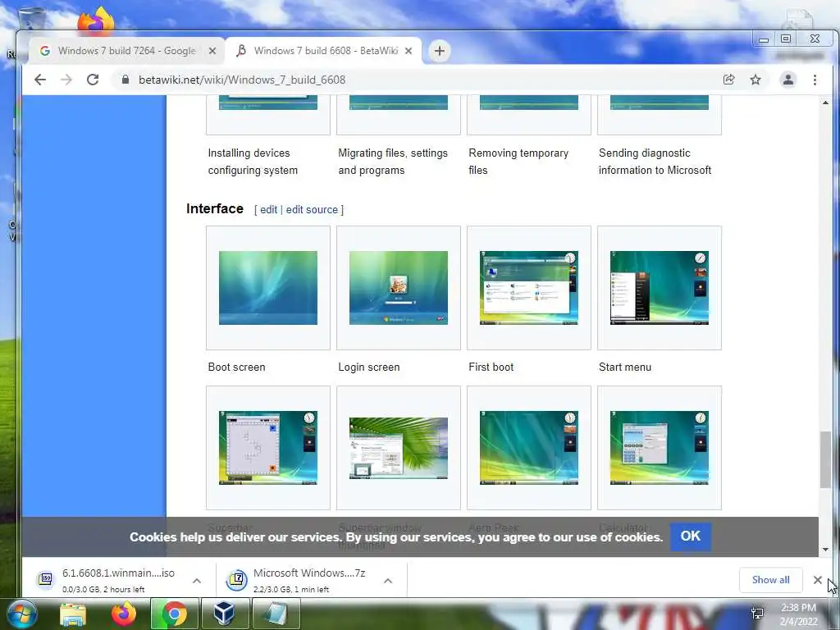Click the 'Login screen' caption text
Viewport: 840px width, 630px height.
pos(369,367)
